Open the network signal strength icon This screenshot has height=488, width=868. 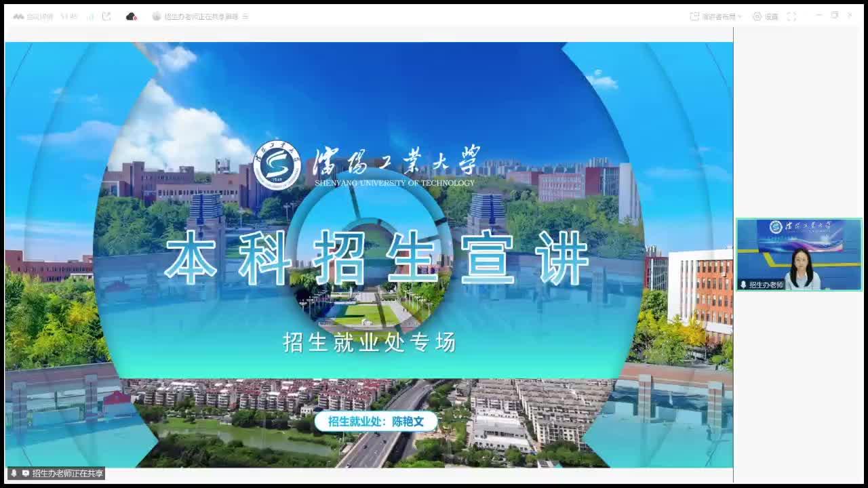pos(90,16)
